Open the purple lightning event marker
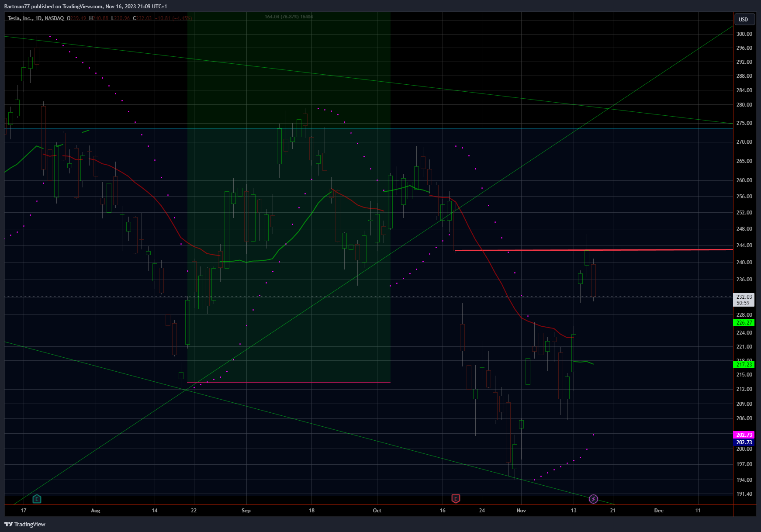The height and width of the screenshot is (532, 761). (593, 499)
